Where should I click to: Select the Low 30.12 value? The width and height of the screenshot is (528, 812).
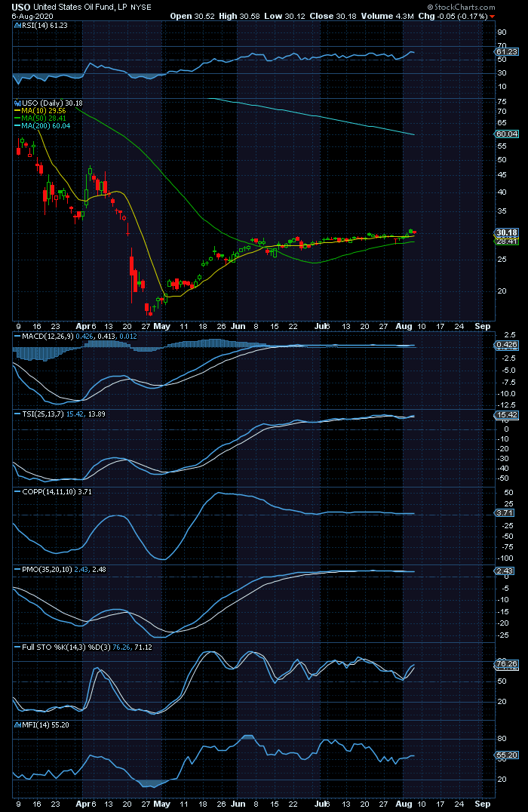coord(284,16)
